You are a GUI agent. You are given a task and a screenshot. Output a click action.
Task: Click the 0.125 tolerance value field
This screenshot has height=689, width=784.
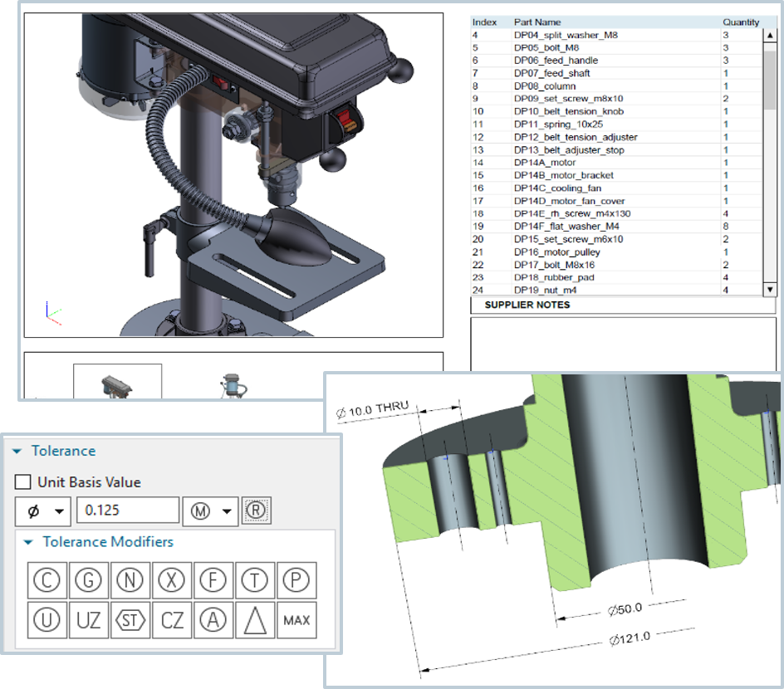pos(127,511)
